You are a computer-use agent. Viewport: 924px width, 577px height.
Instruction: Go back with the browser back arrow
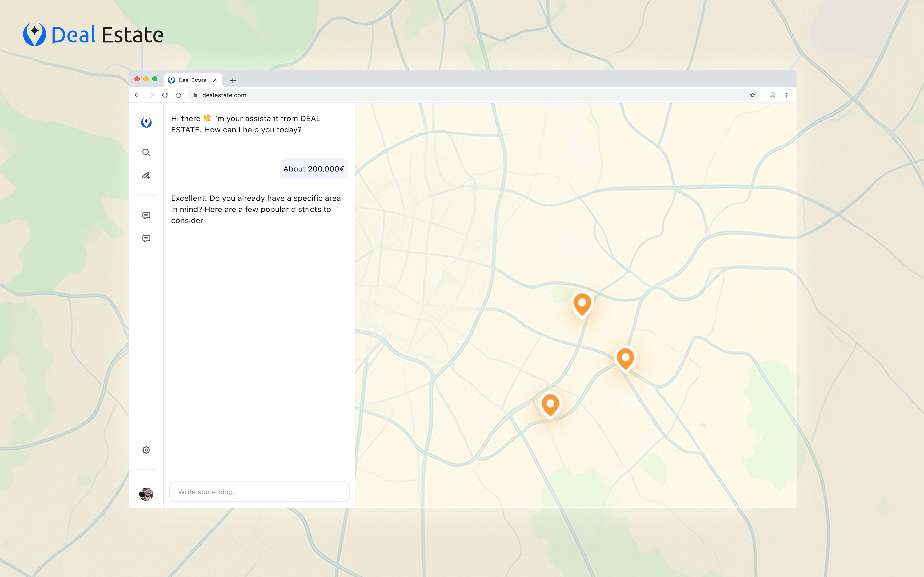pyautogui.click(x=137, y=95)
